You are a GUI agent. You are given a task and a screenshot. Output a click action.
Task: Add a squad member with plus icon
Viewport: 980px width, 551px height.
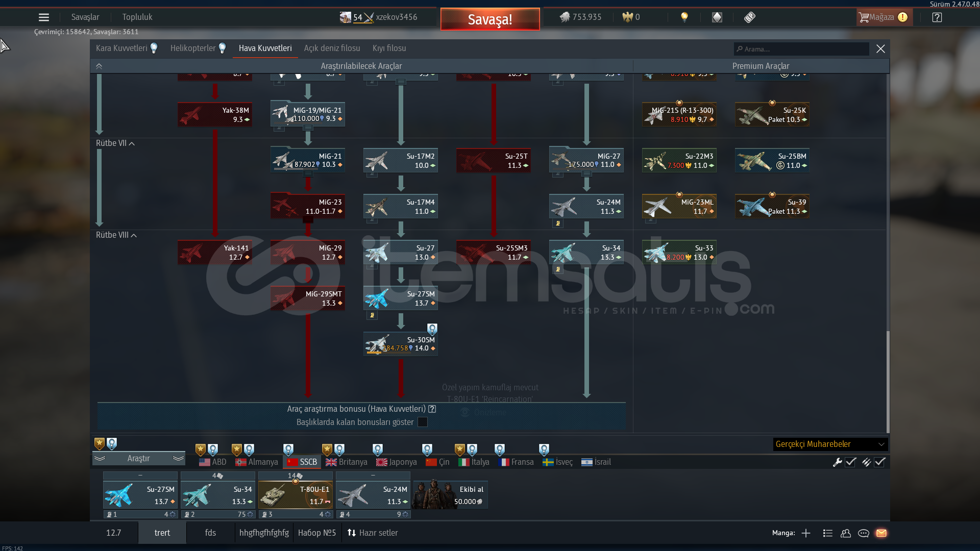point(806,533)
